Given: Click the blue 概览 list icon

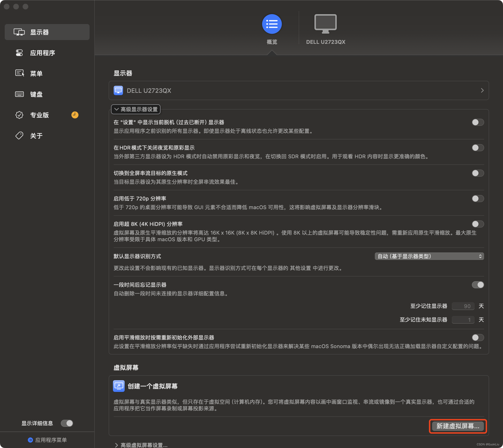Looking at the screenshot, I should [272, 24].
